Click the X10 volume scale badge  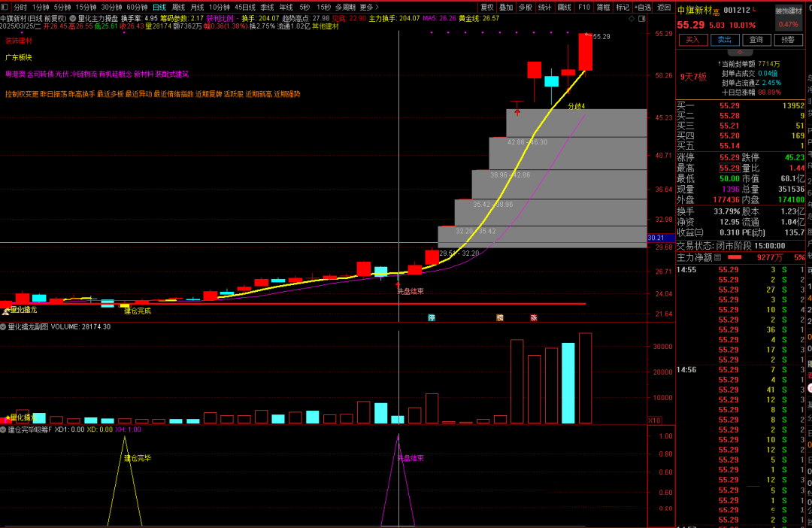click(x=654, y=420)
